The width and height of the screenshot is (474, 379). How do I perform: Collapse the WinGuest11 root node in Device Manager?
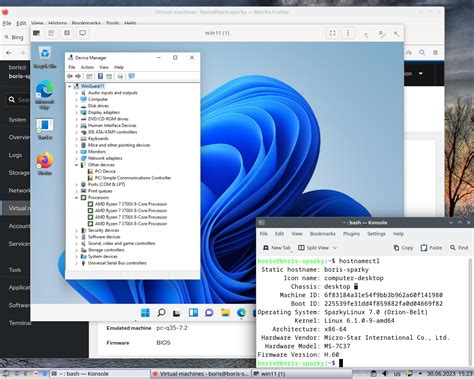69,86
